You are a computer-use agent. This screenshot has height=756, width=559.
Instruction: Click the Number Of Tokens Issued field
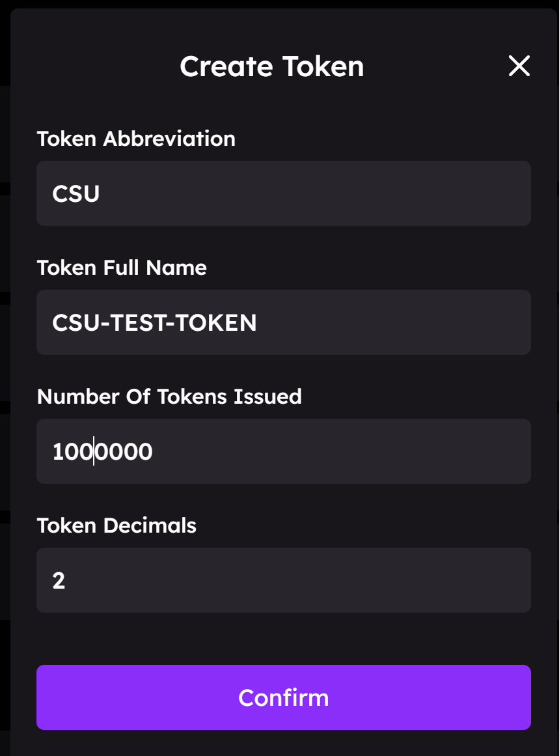click(x=283, y=451)
